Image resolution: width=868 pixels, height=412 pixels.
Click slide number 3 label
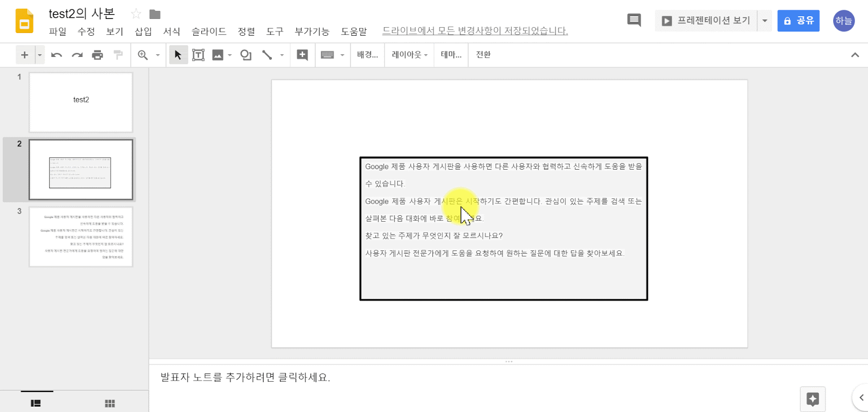point(19,211)
